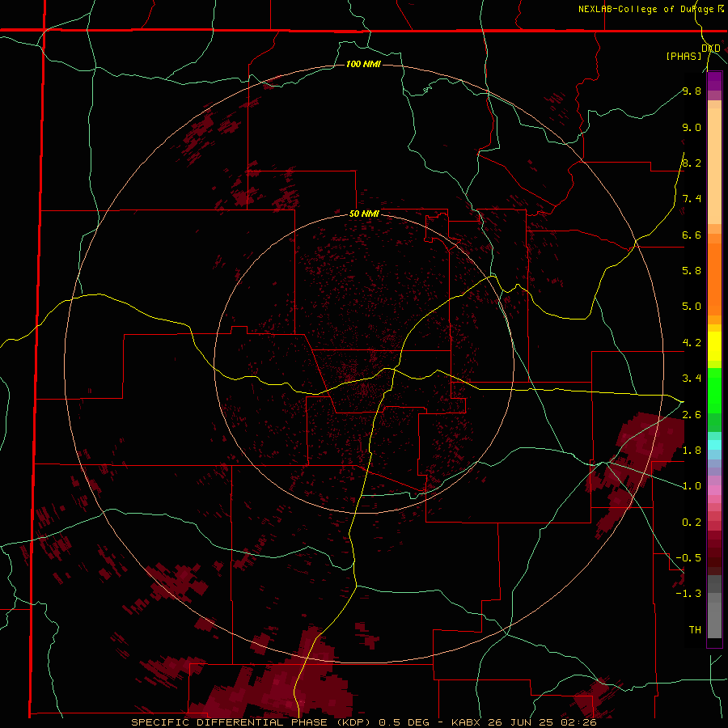728x728 pixels.
Task: Click the 4.2 legend value
Action: [x=692, y=343]
